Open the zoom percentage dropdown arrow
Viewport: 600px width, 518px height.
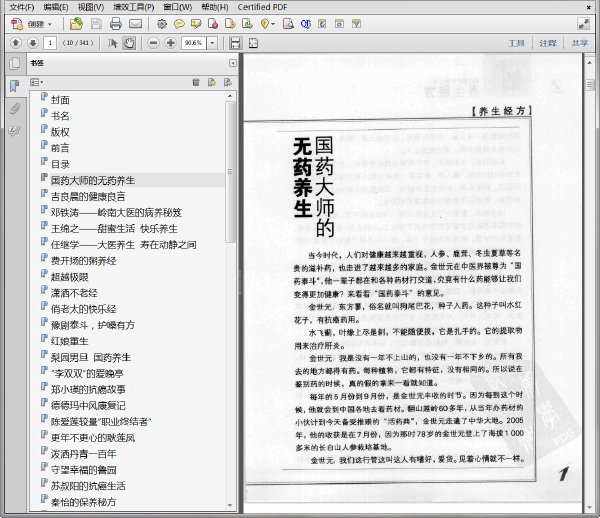[x=212, y=43]
